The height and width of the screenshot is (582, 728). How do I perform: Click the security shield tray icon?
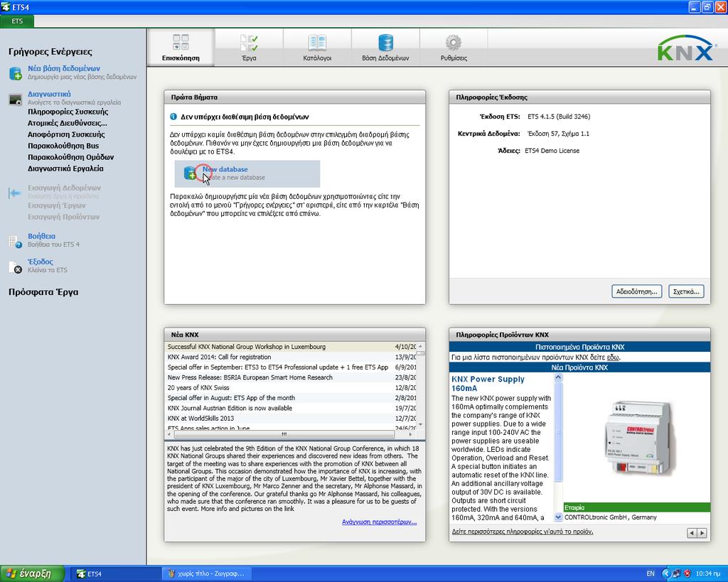[x=687, y=573]
